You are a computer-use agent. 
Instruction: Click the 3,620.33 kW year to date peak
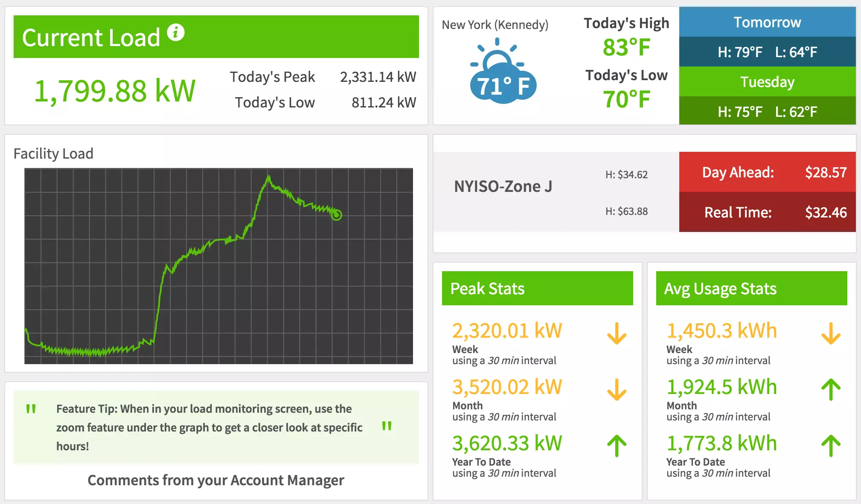tap(507, 443)
